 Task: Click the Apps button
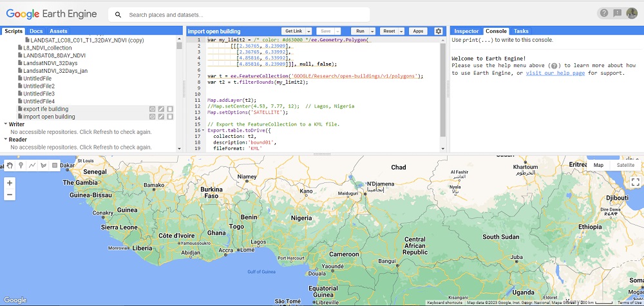point(418,31)
